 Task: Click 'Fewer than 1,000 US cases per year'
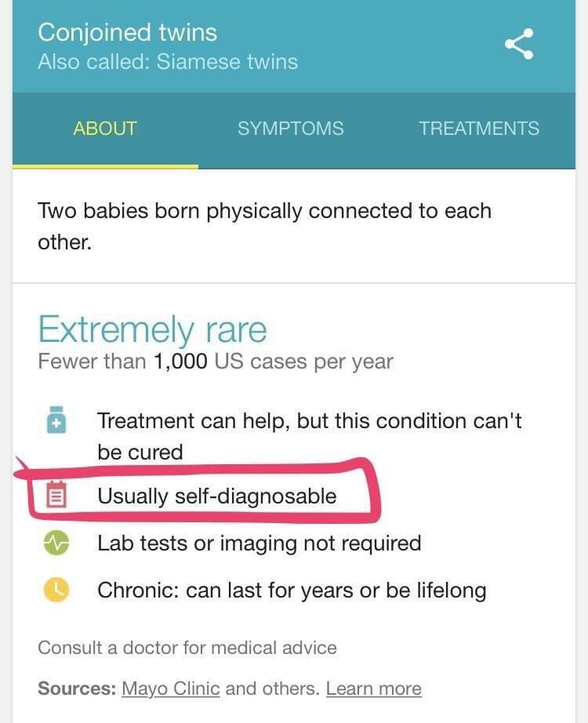point(216,361)
